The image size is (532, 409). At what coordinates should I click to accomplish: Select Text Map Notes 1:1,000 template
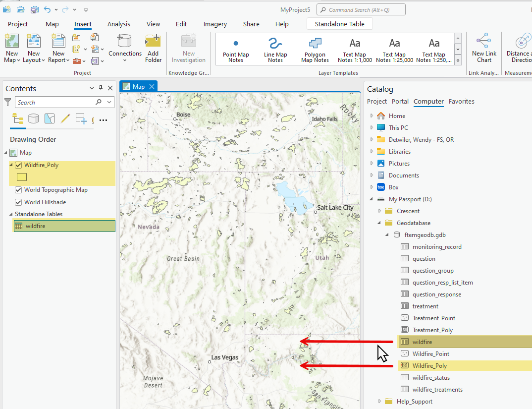(x=355, y=50)
